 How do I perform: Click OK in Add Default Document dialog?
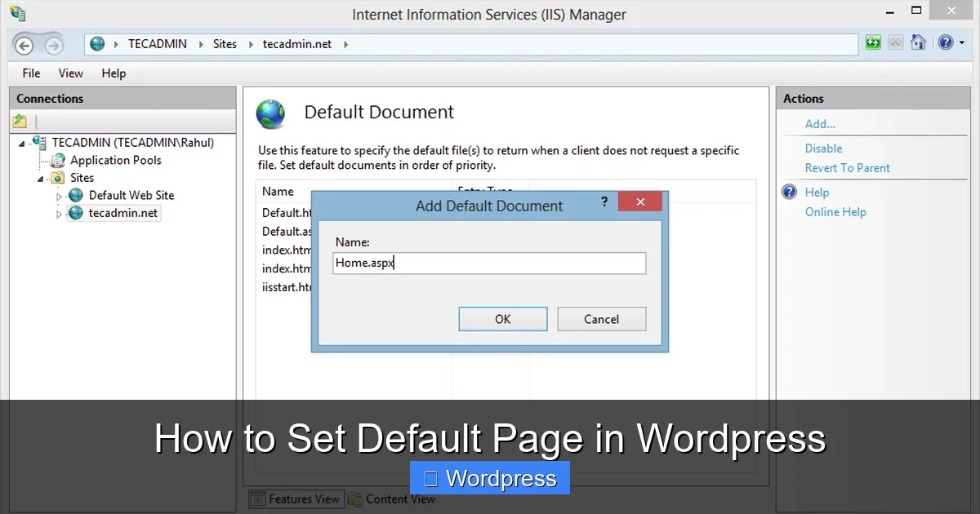[503, 319]
